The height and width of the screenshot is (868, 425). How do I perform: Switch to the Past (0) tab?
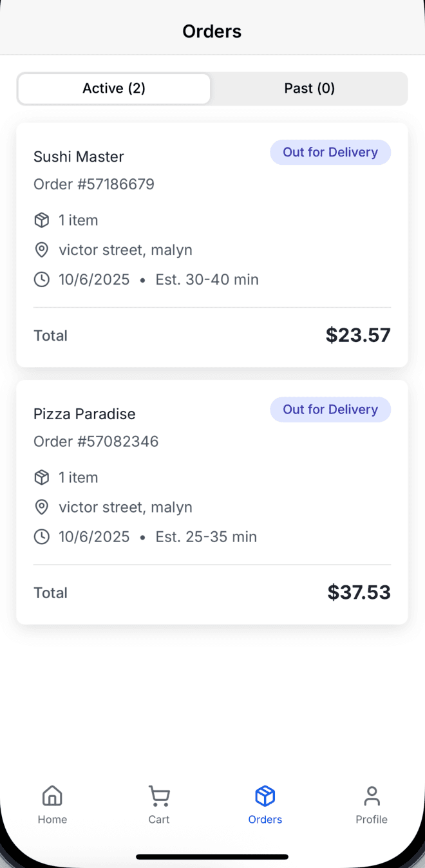(310, 88)
